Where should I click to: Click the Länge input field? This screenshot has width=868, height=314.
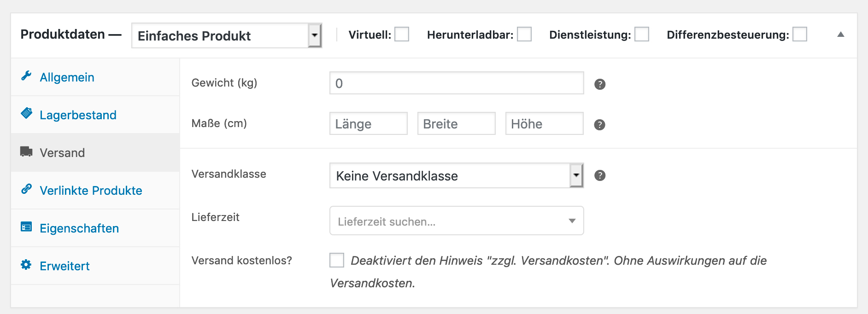pyautogui.click(x=369, y=123)
